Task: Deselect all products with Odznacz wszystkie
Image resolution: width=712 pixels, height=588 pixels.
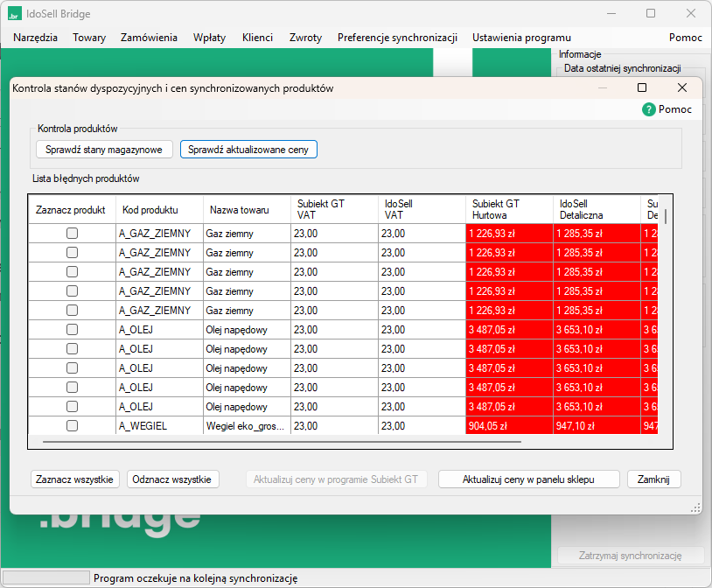Action: tap(172, 479)
